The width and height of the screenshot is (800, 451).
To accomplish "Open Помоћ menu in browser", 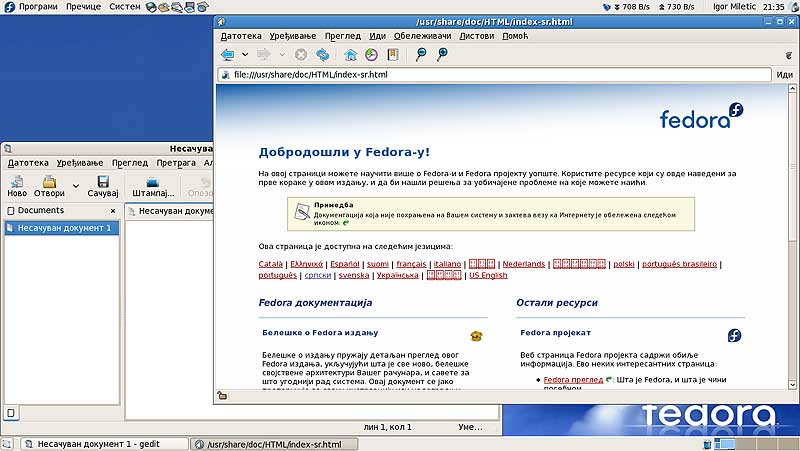I will (x=515, y=36).
